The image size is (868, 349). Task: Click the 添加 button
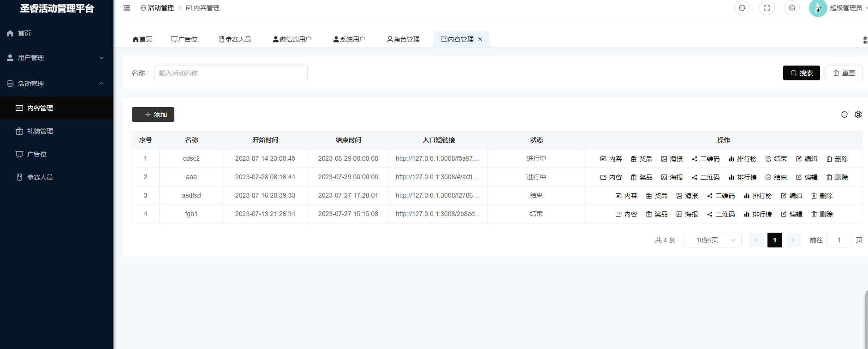point(153,114)
